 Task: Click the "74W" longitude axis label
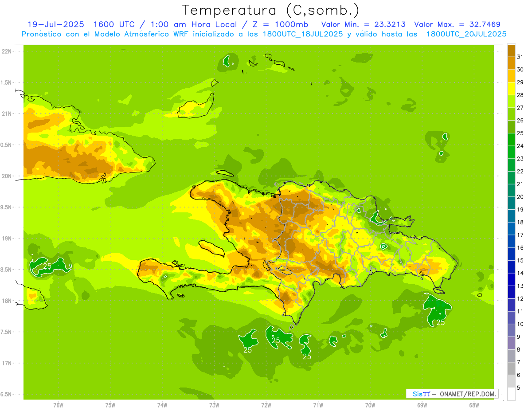pos(162,405)
